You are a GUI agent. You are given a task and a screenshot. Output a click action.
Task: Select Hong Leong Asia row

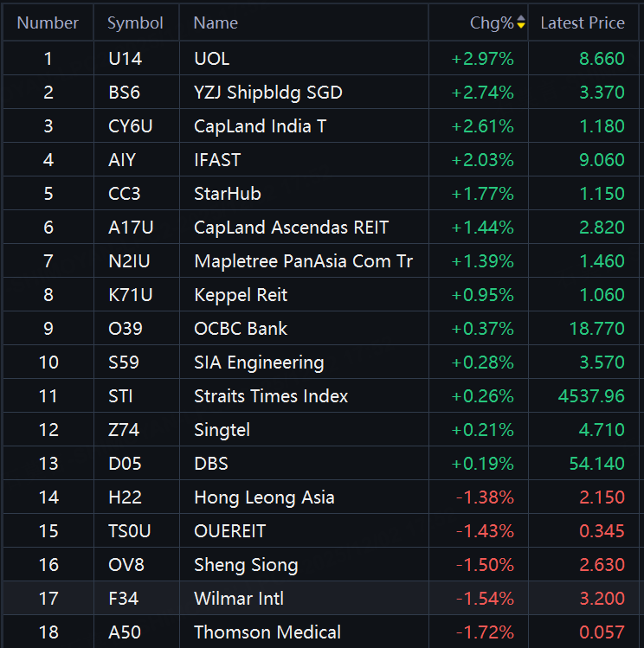[x=264, y=497]
